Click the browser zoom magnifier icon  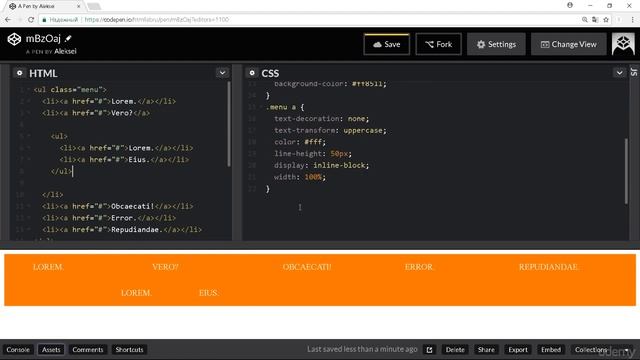(584, 20)
